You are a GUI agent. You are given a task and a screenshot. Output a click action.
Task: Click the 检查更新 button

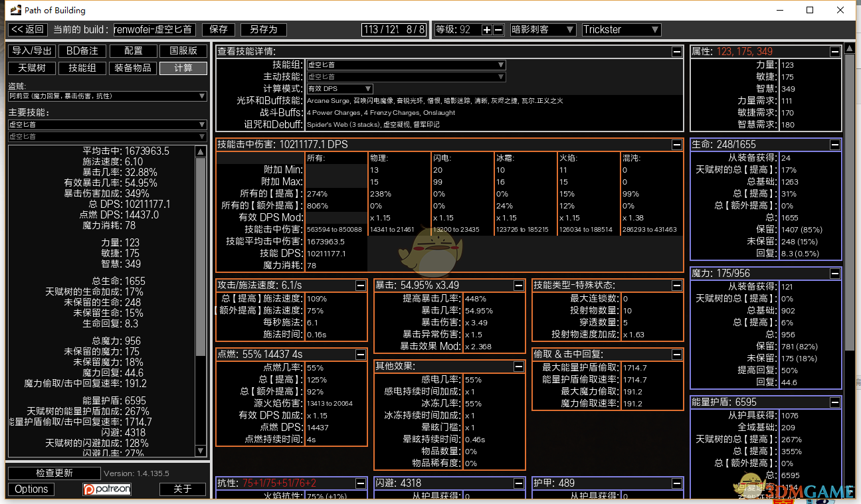54,473
